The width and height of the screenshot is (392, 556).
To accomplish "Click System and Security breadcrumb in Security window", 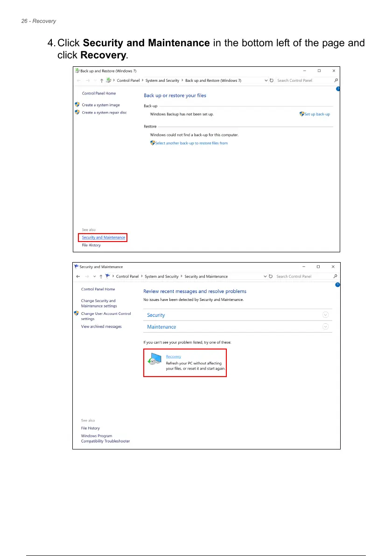I will point(161,276).
